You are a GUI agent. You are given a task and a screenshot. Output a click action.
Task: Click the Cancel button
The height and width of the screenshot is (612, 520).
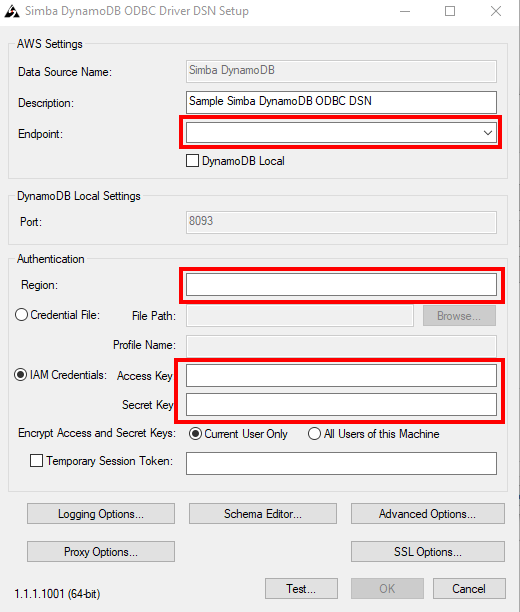pos(469,588)
